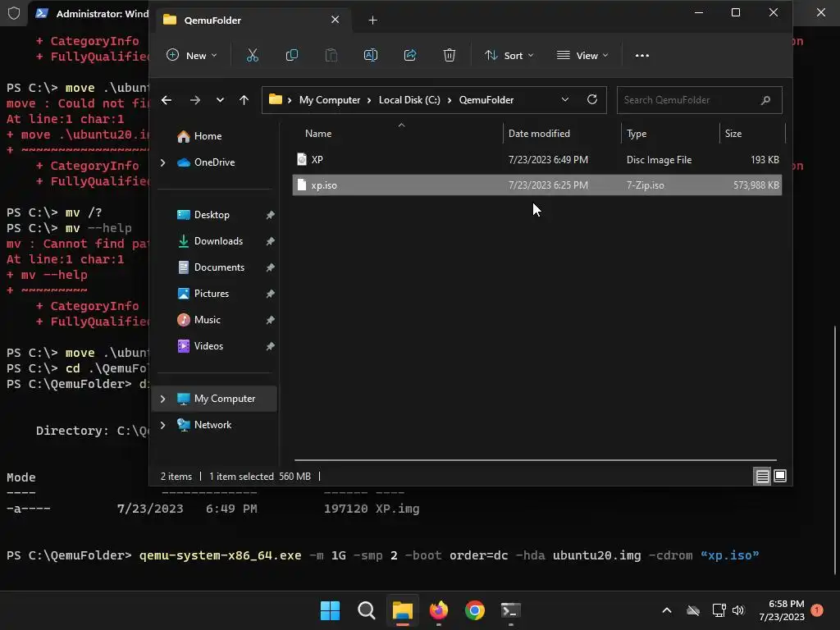
Task: Go up one folder level
Action: (244, 100)
